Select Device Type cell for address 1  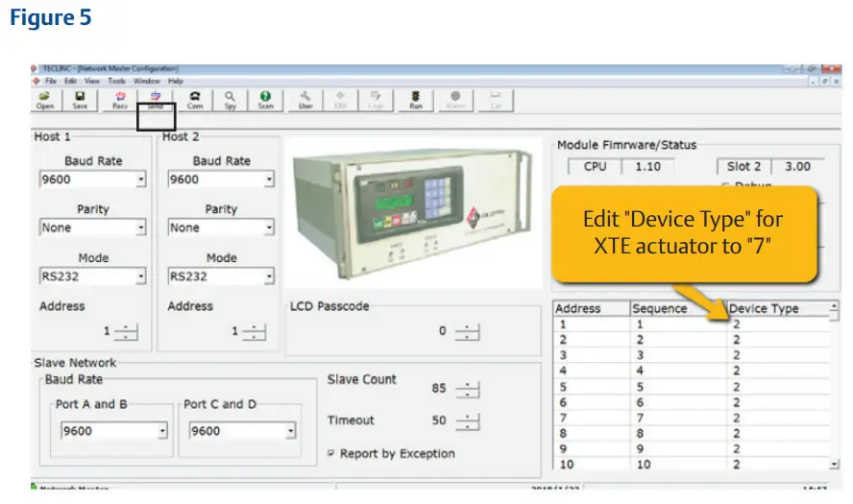pyautogui.click(x=778, y=324)
